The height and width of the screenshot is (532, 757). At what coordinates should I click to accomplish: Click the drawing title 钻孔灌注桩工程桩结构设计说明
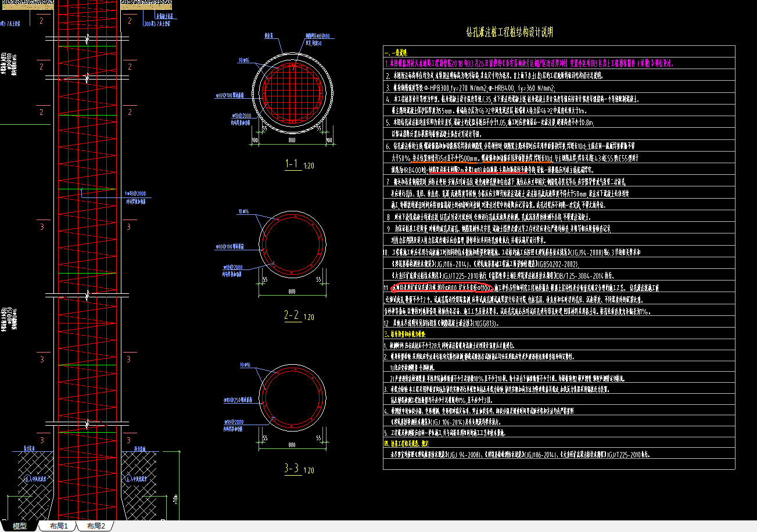[x=510, y=33]
